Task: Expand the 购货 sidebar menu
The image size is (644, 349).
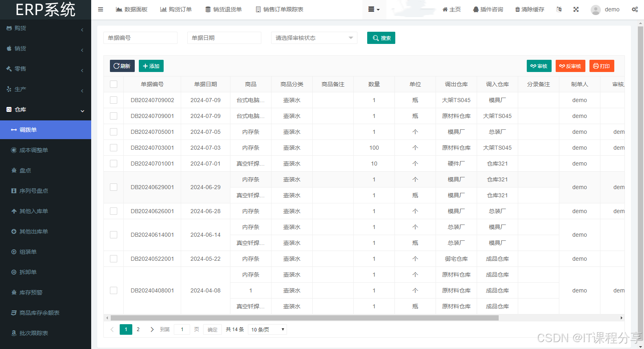Action: [x=46, y=28]
